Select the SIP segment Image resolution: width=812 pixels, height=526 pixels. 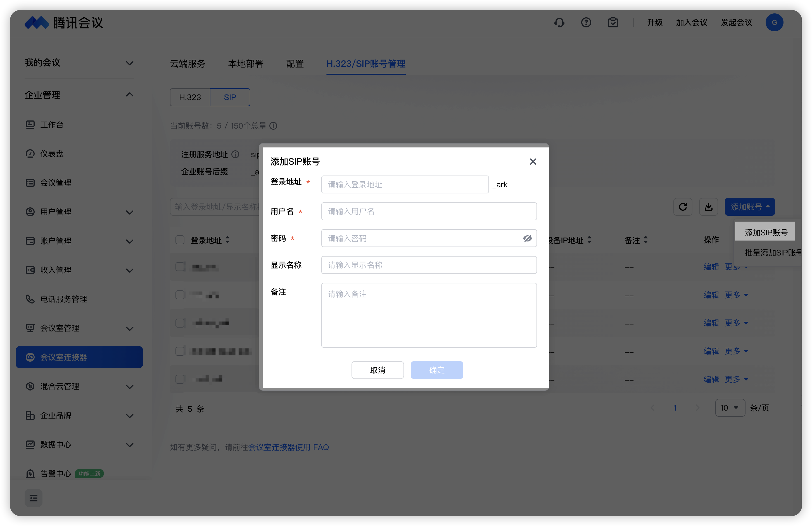pos(230,97)
